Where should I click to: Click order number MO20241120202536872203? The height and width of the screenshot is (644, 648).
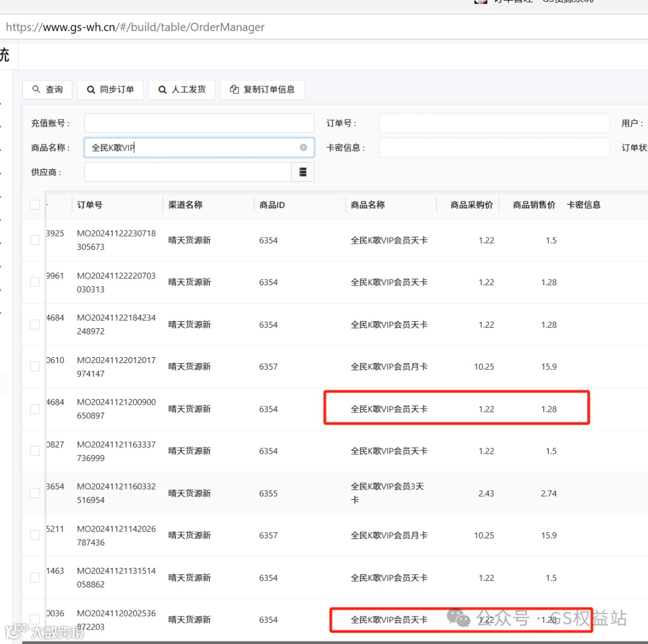pyautogui.click(x=116, y=620)
